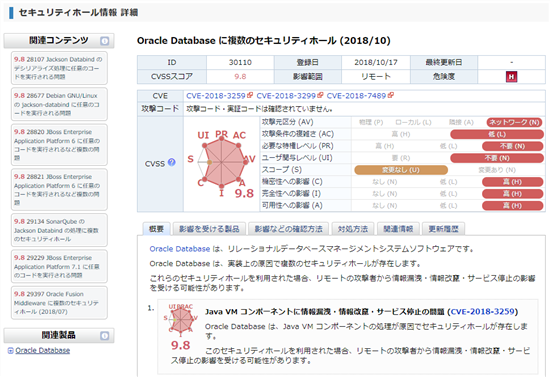
Task: Click the ネットワーク (N) attack vector badge
Action: (514, 122)
